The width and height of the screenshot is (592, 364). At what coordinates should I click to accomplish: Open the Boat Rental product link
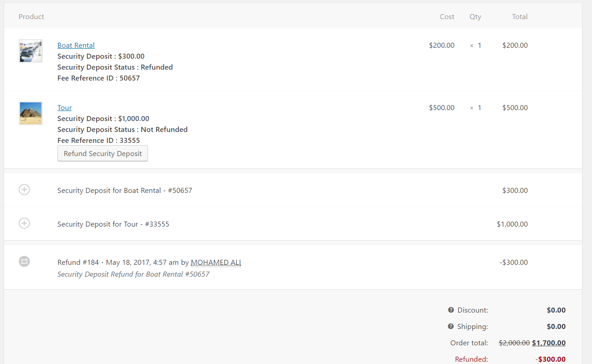click(x=76, y=45)
